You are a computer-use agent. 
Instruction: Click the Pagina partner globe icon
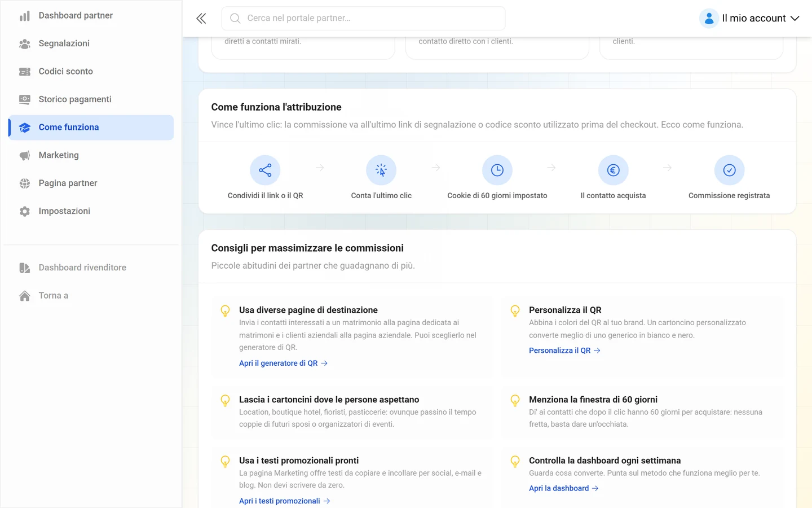25,183
